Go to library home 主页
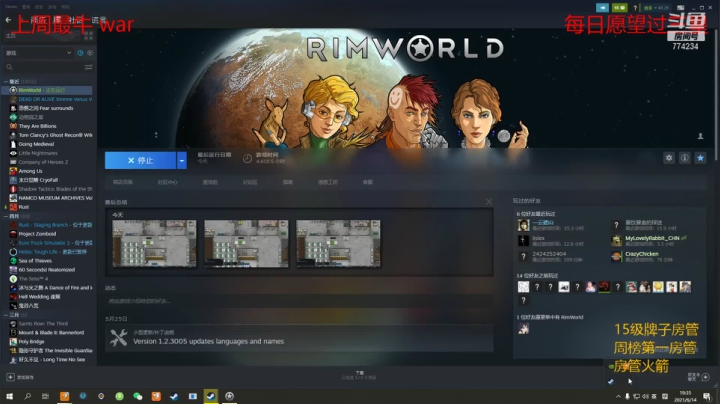Image resolution: width=720 pixels, height=404 pixels. [11, 36]
